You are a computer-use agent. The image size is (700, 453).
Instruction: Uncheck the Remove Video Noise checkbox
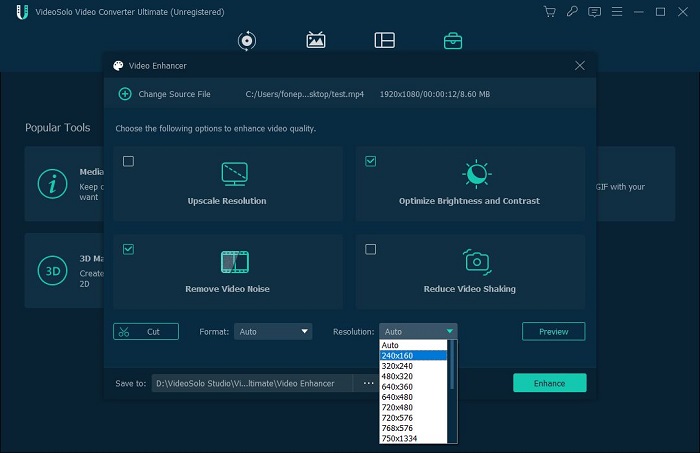tap(128, 249)
